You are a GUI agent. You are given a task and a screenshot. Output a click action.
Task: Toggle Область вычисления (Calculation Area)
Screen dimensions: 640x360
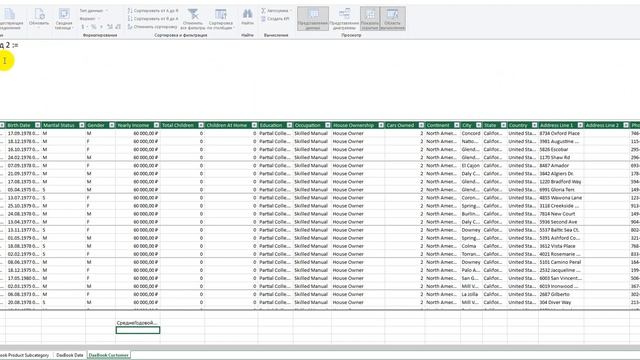point(393,19)
